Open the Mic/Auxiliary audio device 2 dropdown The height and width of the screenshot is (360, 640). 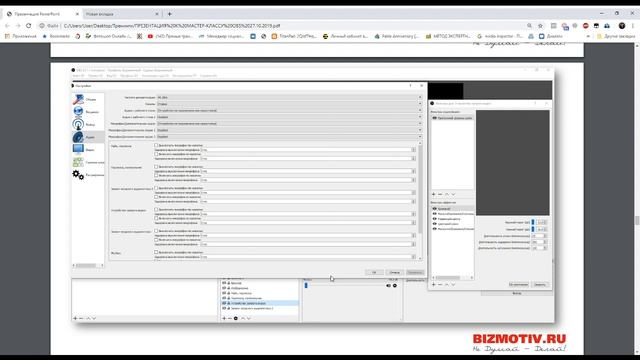289,130
